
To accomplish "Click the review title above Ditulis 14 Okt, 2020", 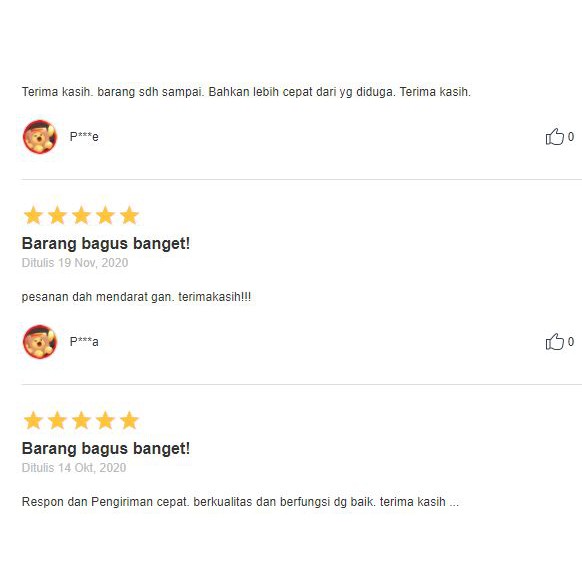I will pos(106,449).
